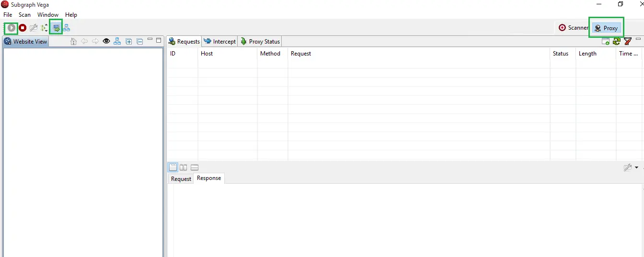Minimize the Website View panel
The width and height of the screenshot is (644, 257).
(x=150, y=40)
